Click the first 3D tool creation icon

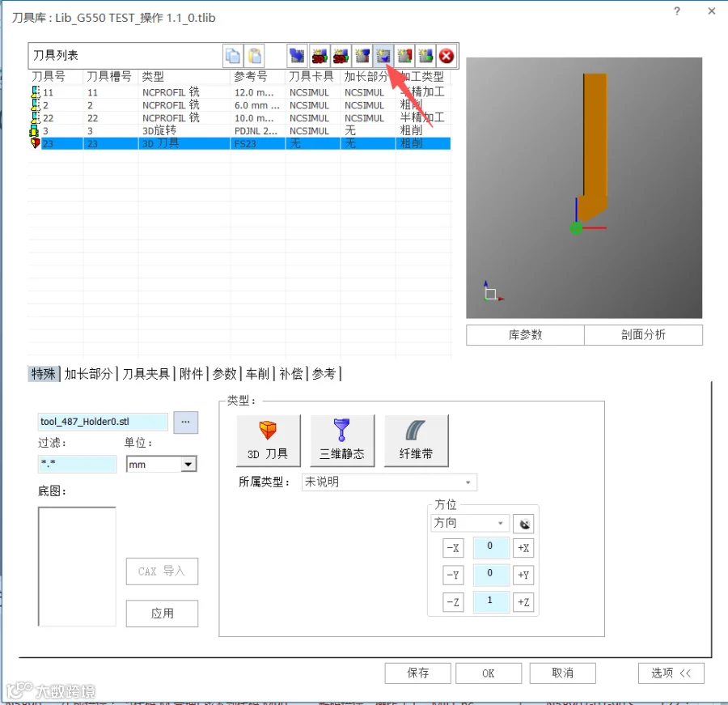(x=320, y=56)
